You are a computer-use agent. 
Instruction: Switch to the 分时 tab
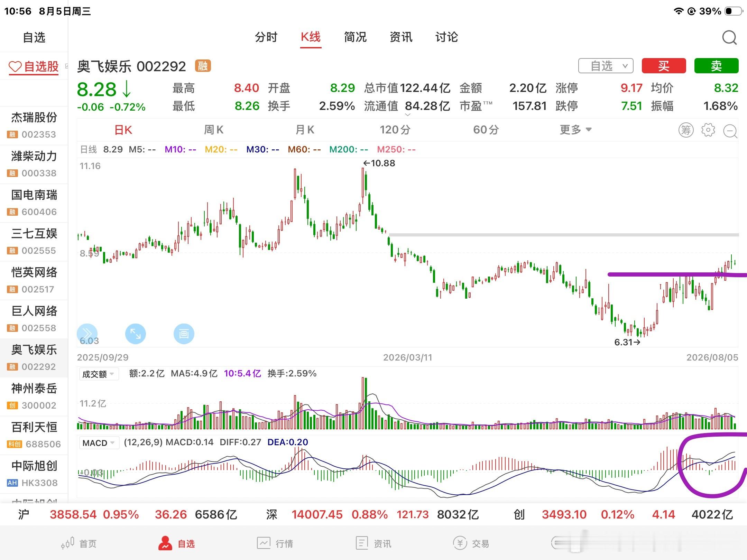266,37
